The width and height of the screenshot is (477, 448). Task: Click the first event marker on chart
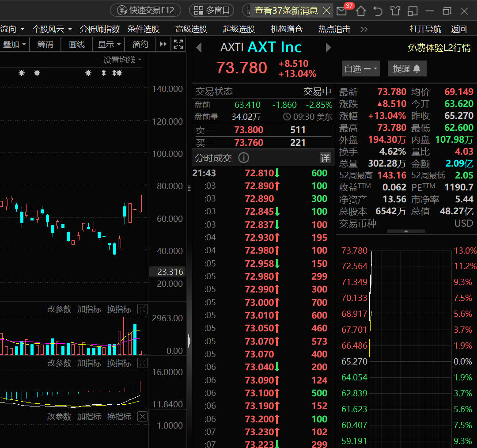22,73
